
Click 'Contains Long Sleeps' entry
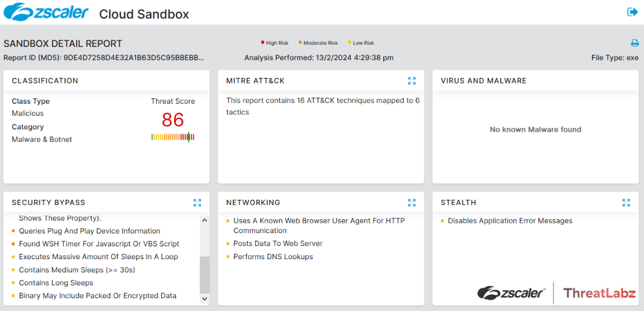pos(56,283)
